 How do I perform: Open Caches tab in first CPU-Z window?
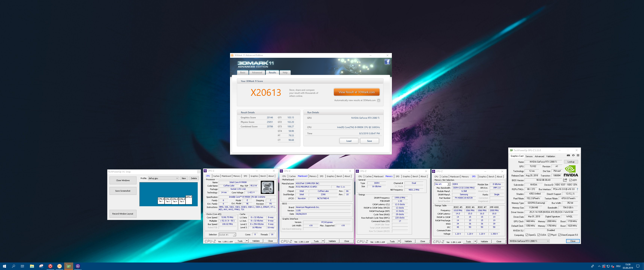click(x=216, y=176)
